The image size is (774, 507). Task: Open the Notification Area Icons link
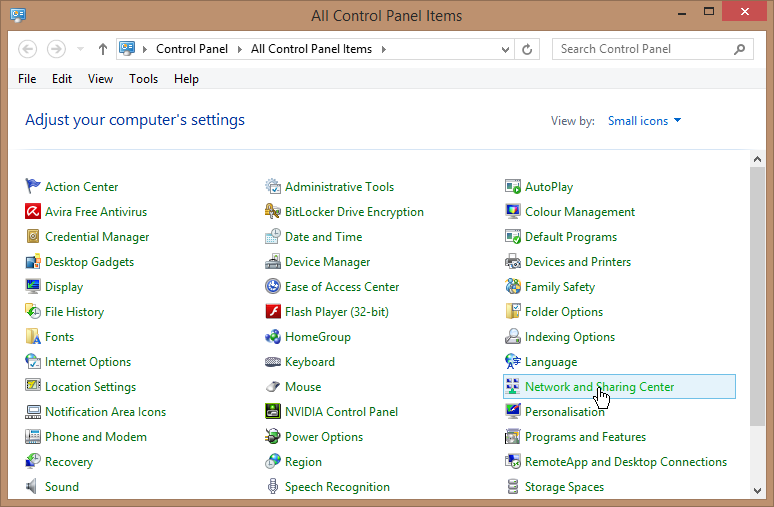pos(105,411)
